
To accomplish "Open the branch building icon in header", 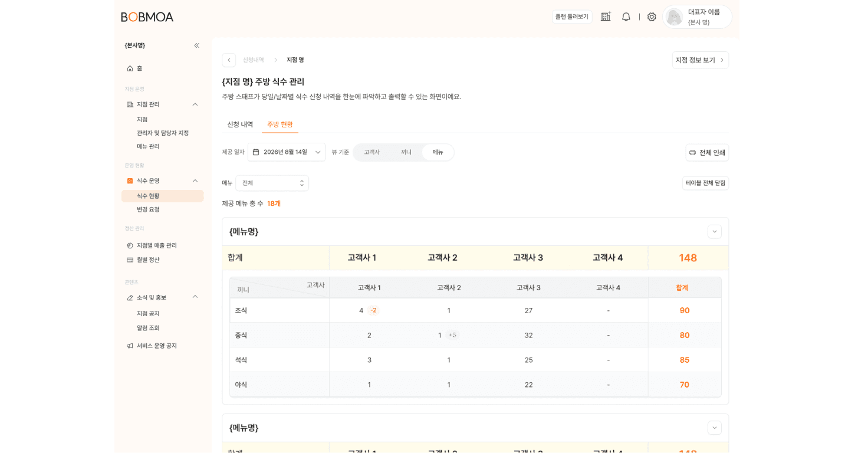I will coord(606,17).
